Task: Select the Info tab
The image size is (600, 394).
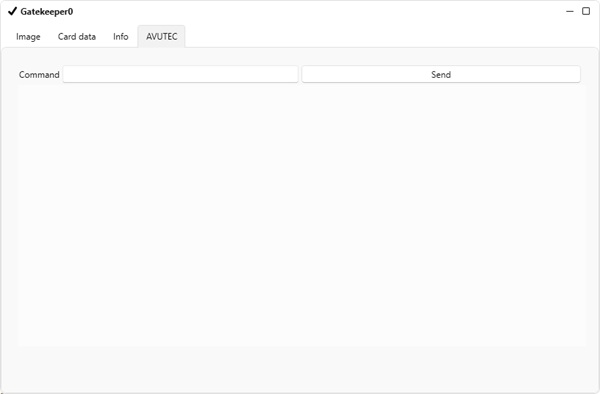Action: pos(121,37)
